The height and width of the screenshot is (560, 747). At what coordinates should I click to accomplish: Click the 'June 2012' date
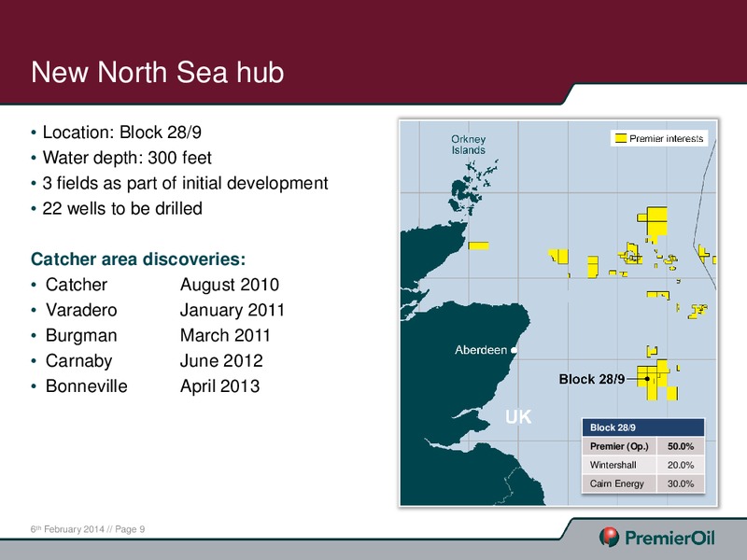pos(221,361)
